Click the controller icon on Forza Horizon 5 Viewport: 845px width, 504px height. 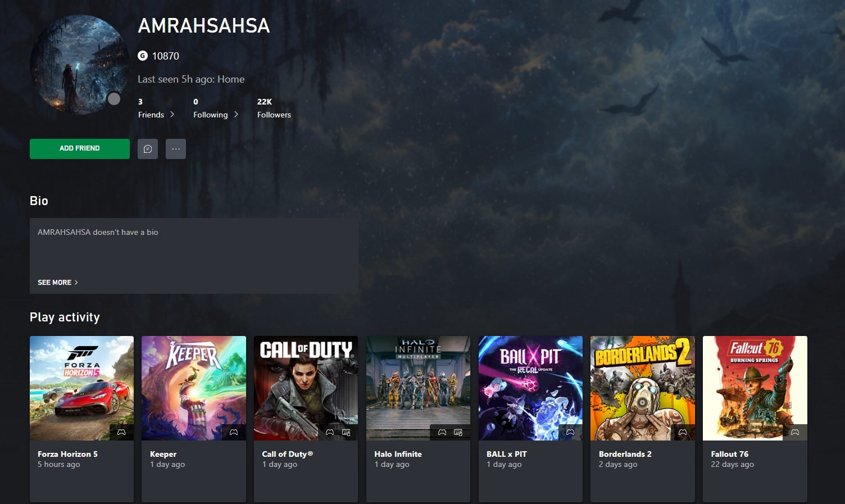pos(121,432)
